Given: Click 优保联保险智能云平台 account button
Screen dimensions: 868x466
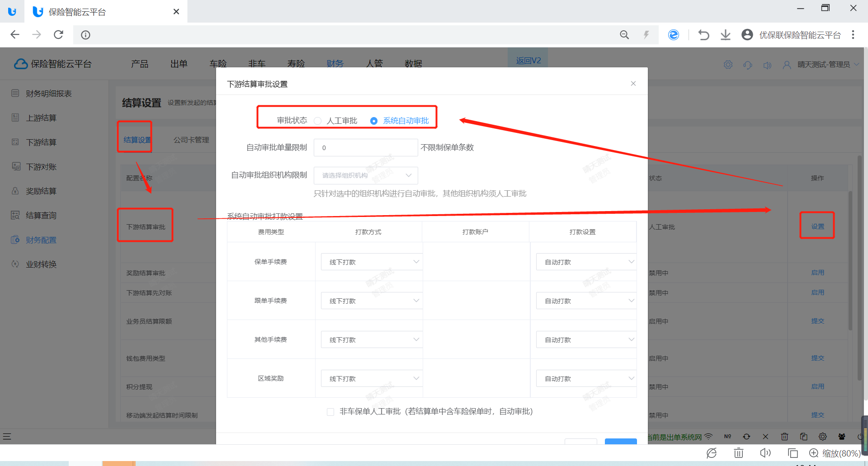Looking at the screenshot, I should coord(791,35).
